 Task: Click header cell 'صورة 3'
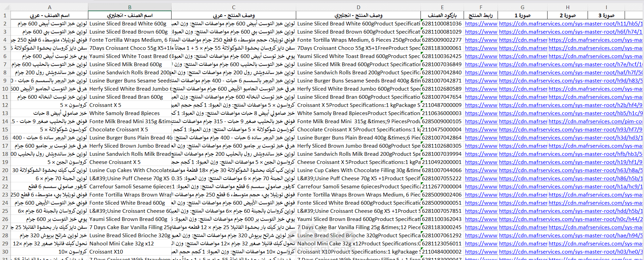606,15
